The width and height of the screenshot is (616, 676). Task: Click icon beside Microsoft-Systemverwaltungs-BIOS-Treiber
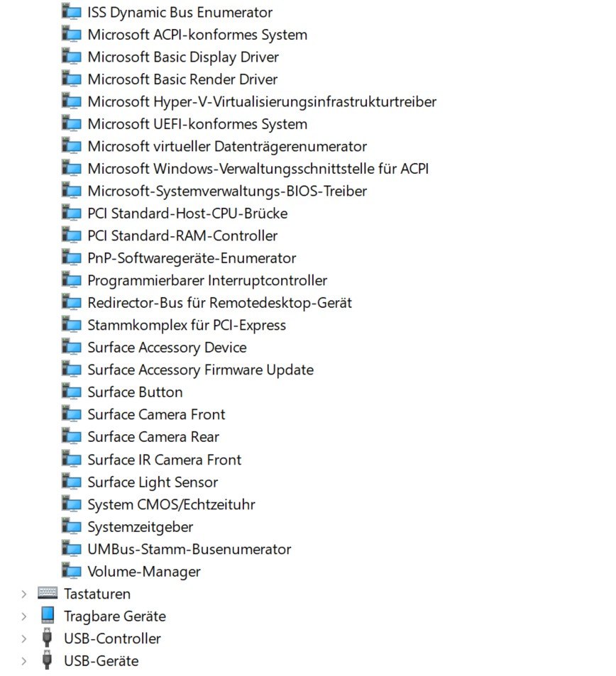coord(71,191)
